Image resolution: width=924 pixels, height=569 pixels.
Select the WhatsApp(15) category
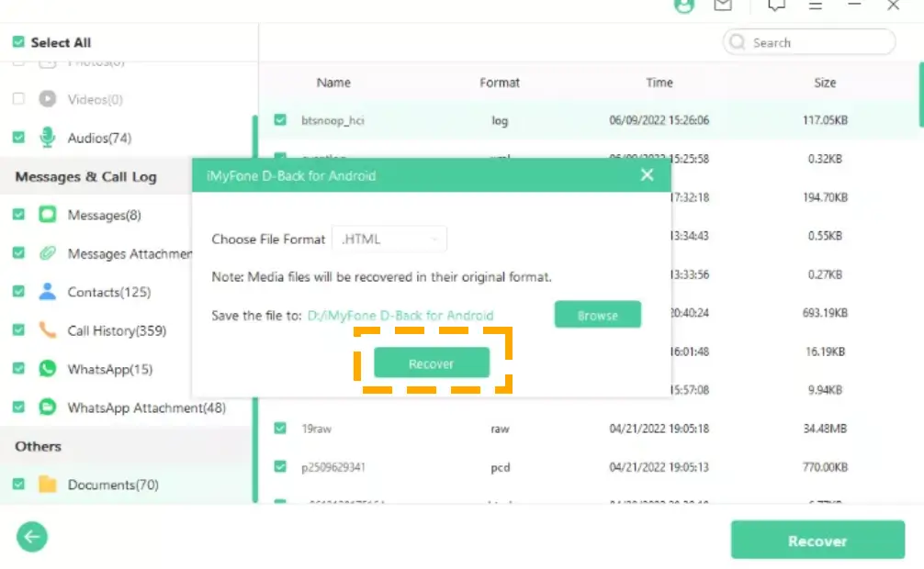(109, 369)
